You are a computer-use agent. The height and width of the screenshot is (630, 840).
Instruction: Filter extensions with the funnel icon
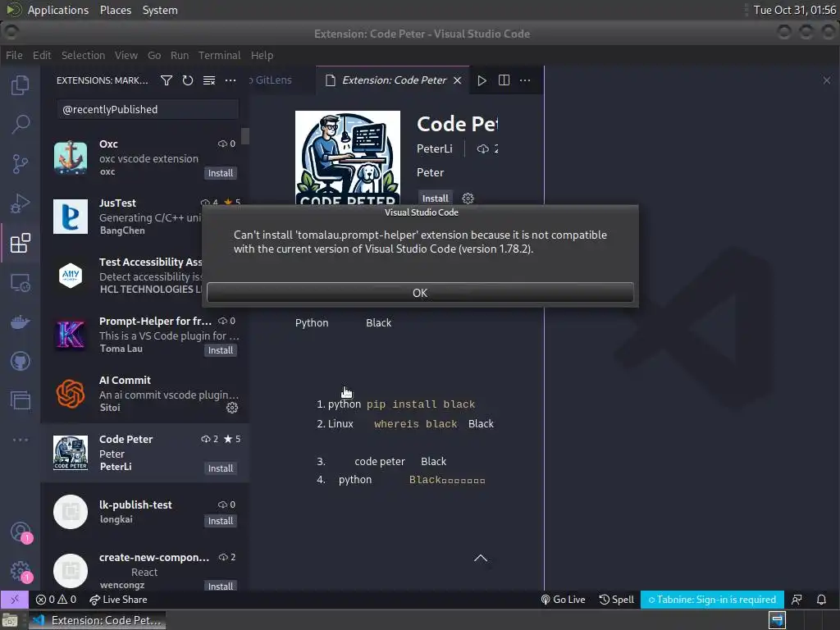click(x=166, y=80)
